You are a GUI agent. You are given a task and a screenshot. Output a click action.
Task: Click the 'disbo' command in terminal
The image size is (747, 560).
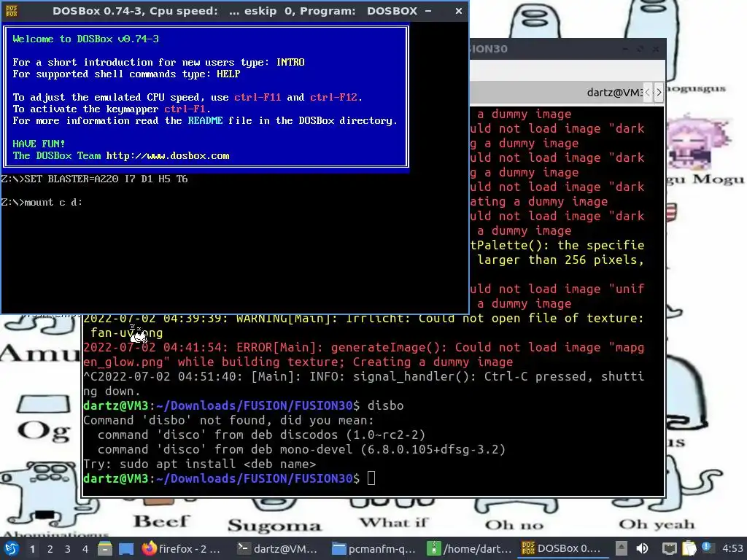pyautogui.click(x=385, y=405)
